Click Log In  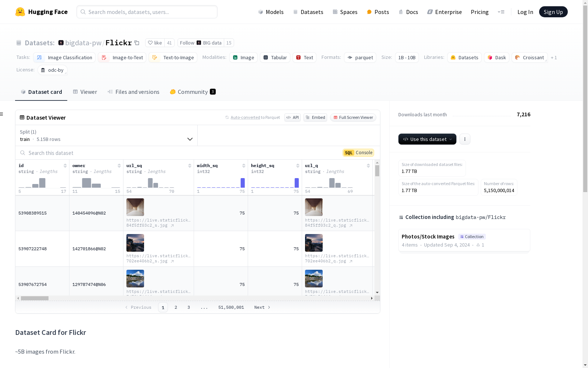[525, 12]
